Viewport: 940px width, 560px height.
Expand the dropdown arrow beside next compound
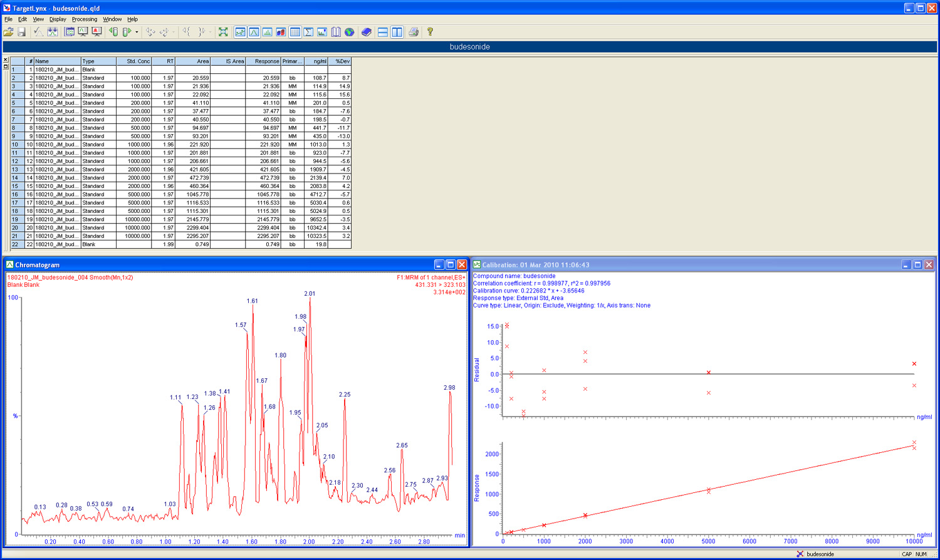pos(137,32)
